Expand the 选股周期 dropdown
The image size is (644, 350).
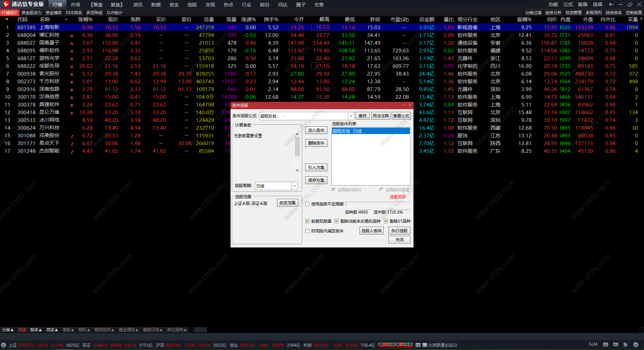(x=294, y=186)
